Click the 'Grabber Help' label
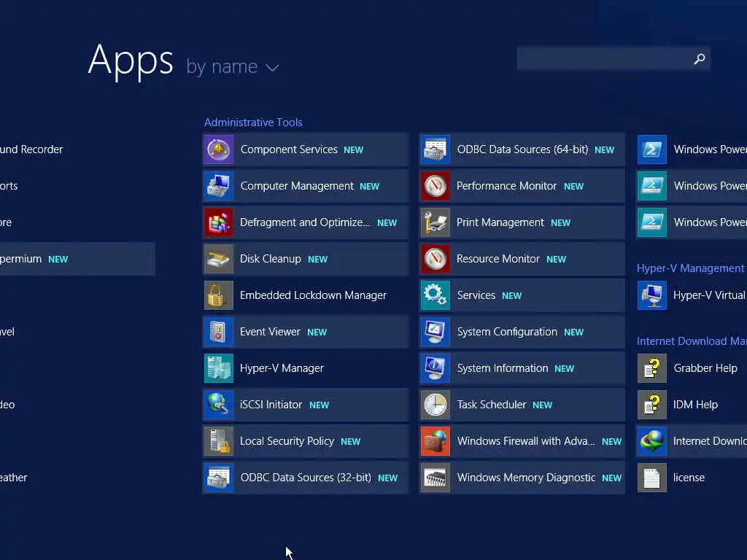 705,368
